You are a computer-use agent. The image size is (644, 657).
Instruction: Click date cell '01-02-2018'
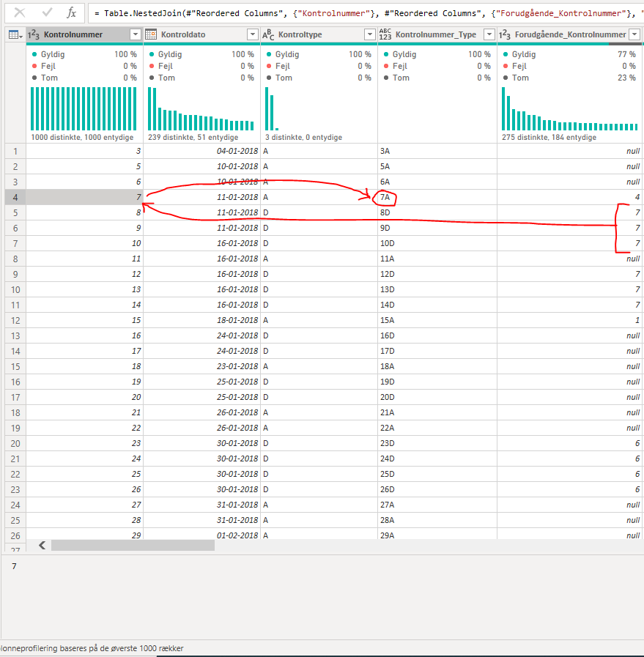[202, 535]
